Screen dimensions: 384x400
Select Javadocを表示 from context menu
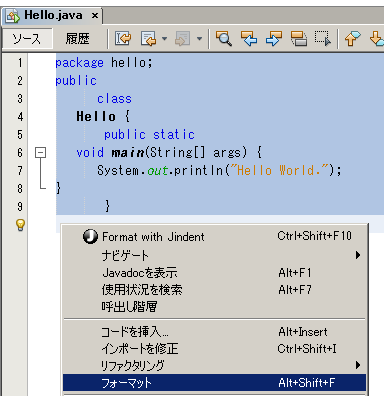tap(215, 273)
